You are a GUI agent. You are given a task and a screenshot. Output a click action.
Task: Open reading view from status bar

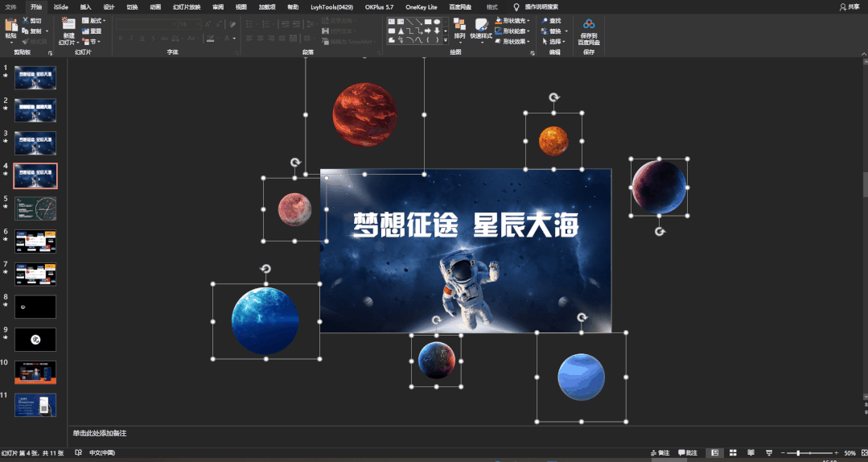pyautogui.click(x=751, y=453)
